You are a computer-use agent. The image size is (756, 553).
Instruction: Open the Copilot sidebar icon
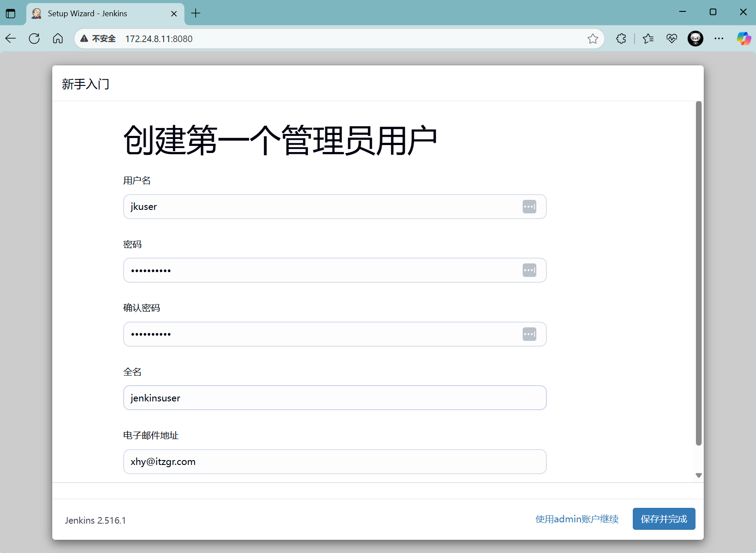click(x=743, y=39)
